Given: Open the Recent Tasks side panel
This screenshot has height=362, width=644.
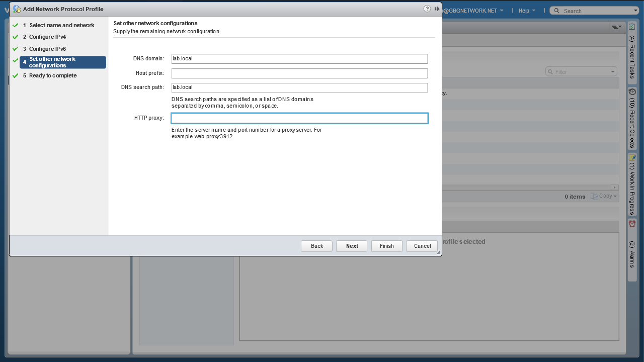Looking at the screenshot, I should pos(632,53).
